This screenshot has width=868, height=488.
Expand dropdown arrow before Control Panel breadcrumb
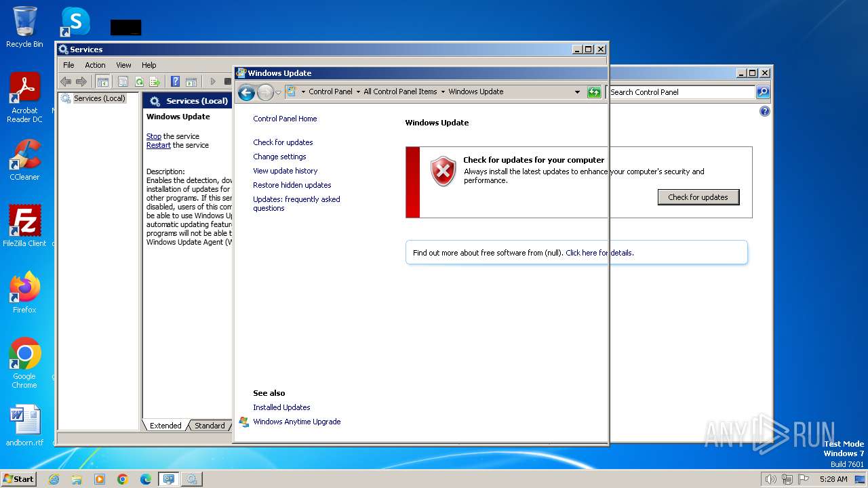pyautogui.click(x=303, y=91)
